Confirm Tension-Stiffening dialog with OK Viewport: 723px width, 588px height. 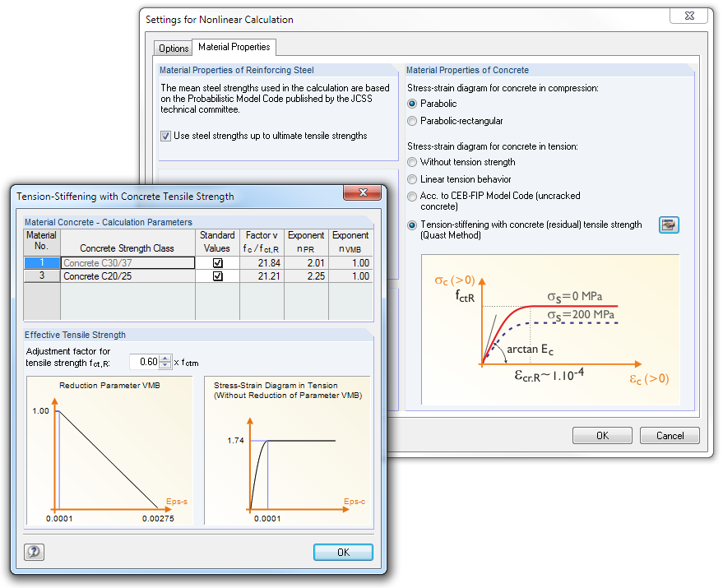point(343,553)
